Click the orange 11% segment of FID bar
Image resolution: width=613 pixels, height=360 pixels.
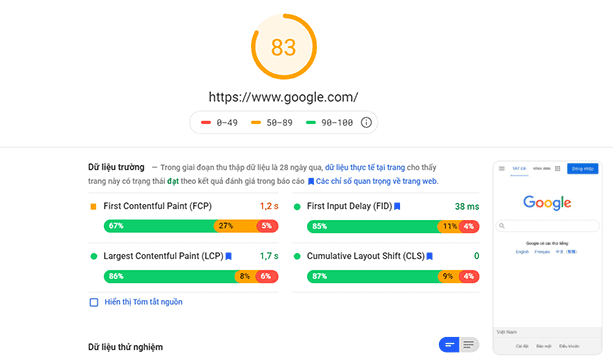[x=449, y=226]
